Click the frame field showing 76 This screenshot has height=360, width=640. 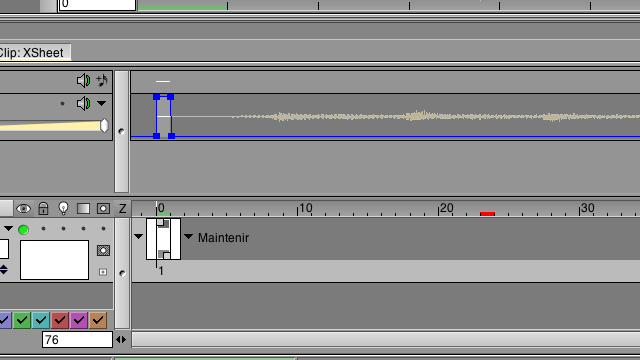pos(77,340)
